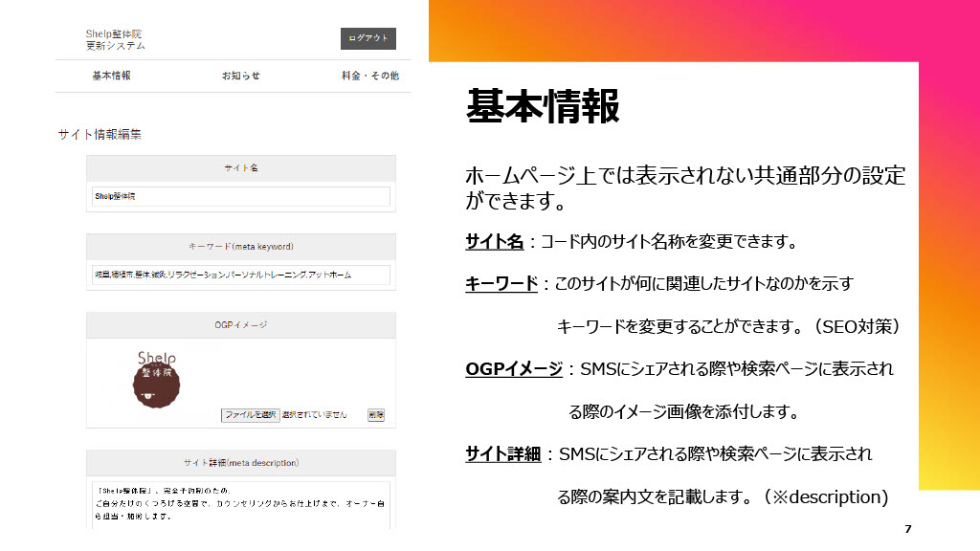
Task: Click the OGPイメージ section header
Action: (241, 325)
